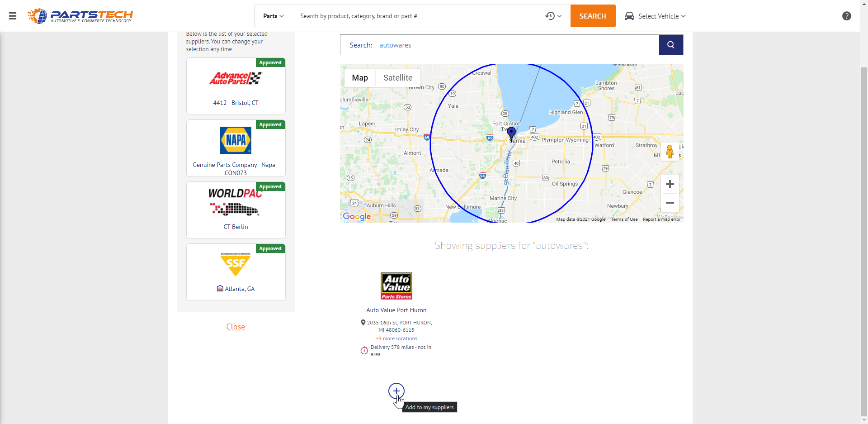Click the Add to my suppliers plus icon

396,391
